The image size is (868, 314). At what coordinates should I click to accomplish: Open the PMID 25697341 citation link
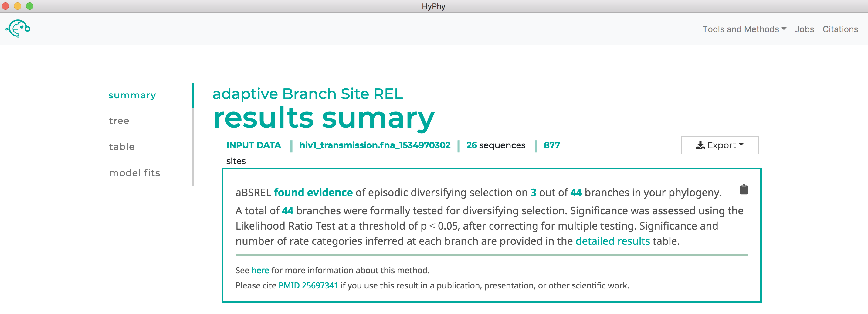click(308, 286)
